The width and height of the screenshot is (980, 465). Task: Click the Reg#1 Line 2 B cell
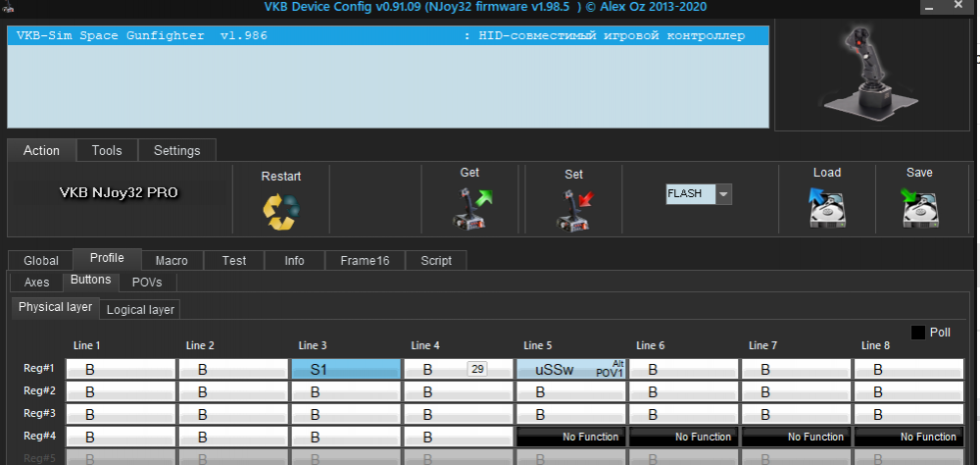233,369
